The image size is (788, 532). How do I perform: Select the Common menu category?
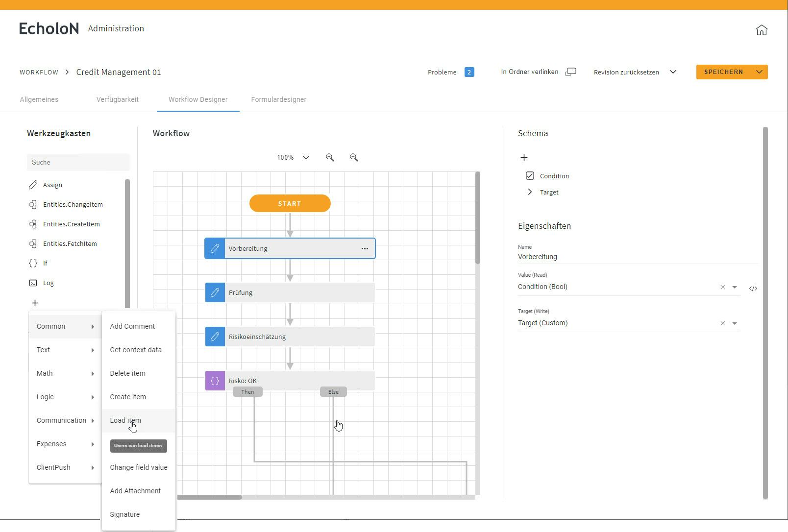click(65, 326)
